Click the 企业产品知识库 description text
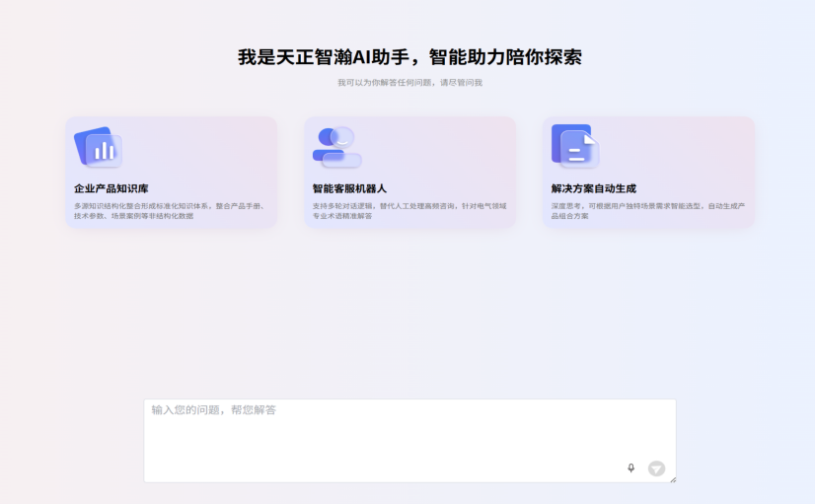The image size is (815, 504). coord(170,210)
